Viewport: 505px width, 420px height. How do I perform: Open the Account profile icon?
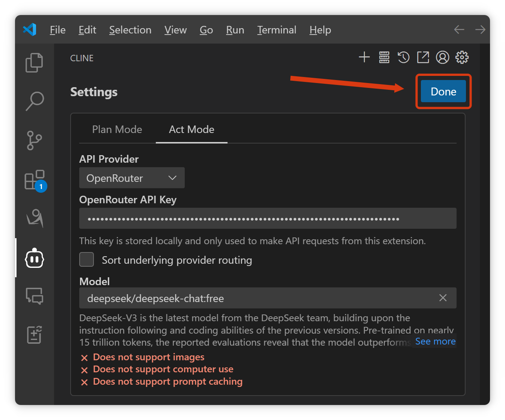(x=443, y=57)
